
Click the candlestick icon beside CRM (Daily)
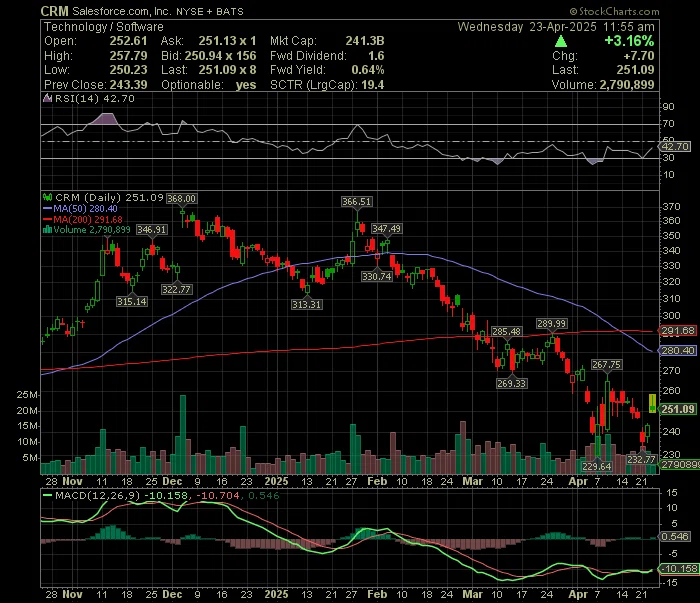[47, 197]
